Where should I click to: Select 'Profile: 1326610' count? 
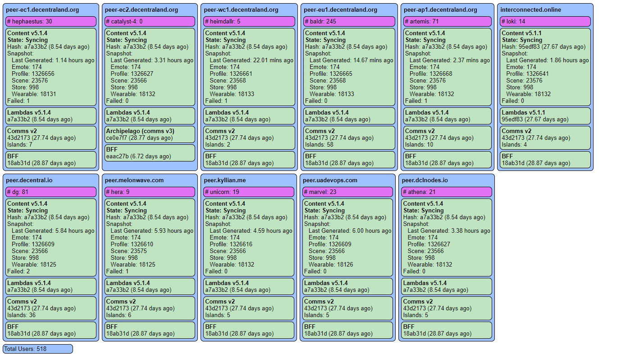[132, 244]
